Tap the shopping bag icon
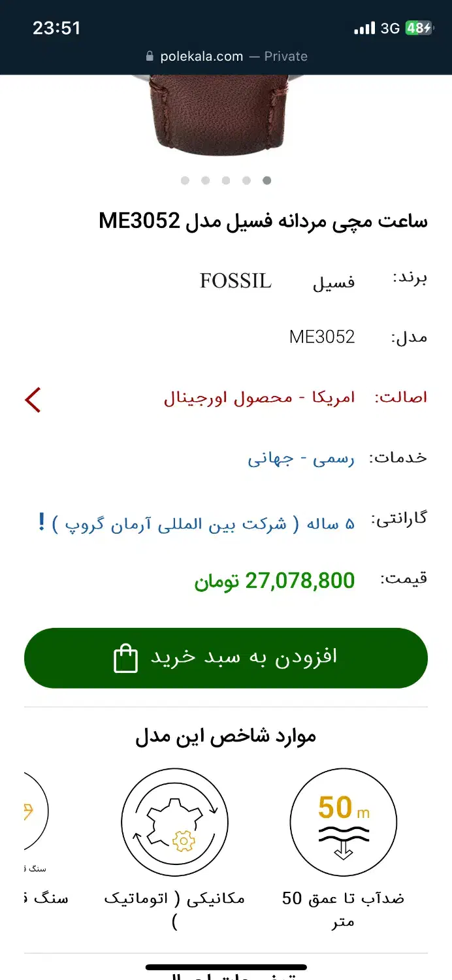Screen dimensions: 452x980 point(125,659)
